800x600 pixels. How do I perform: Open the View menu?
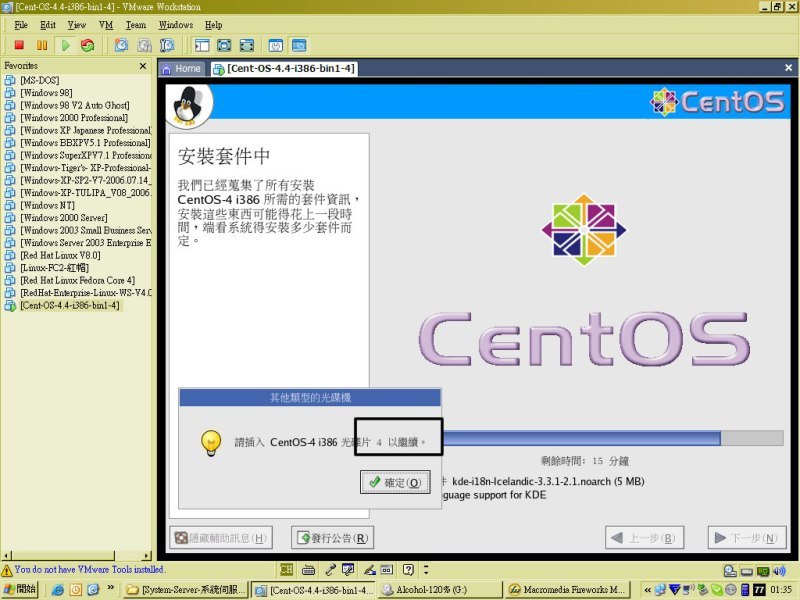tap(77, 24)
